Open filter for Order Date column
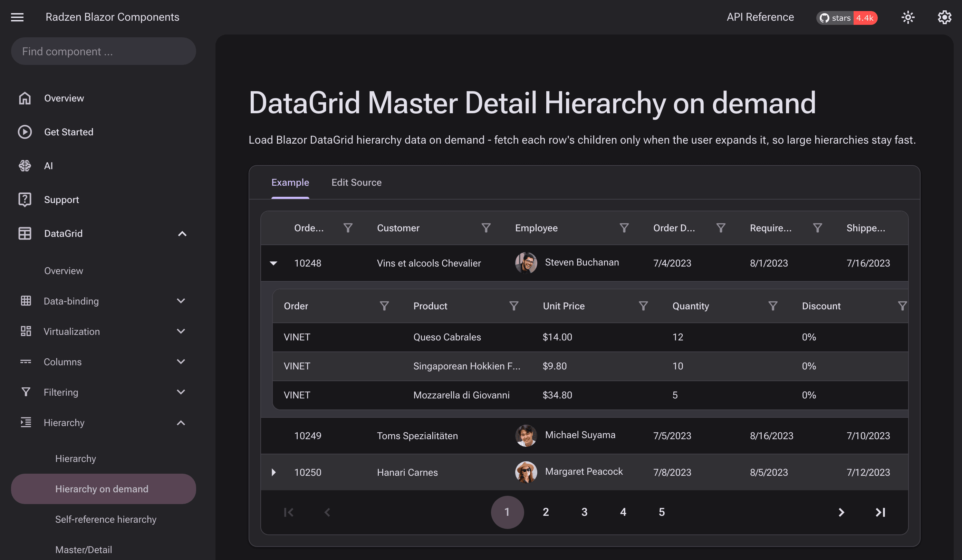This screenshot has width=962, height=560. (x=721, y=228)
